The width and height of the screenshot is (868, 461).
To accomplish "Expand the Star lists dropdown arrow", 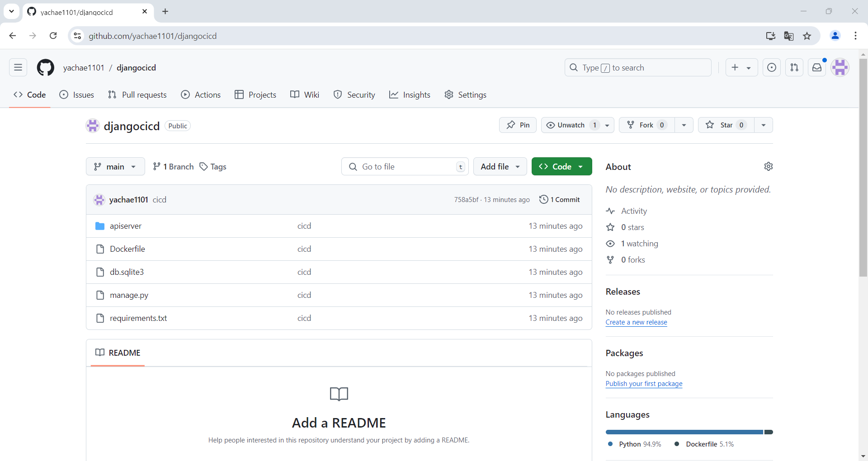I will pyautogui.click(x=764, y=125).
